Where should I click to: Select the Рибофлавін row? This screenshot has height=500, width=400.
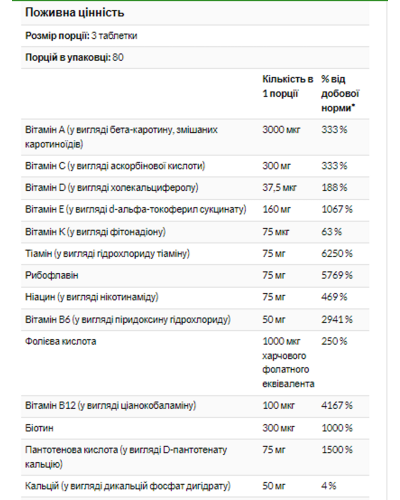195,276
